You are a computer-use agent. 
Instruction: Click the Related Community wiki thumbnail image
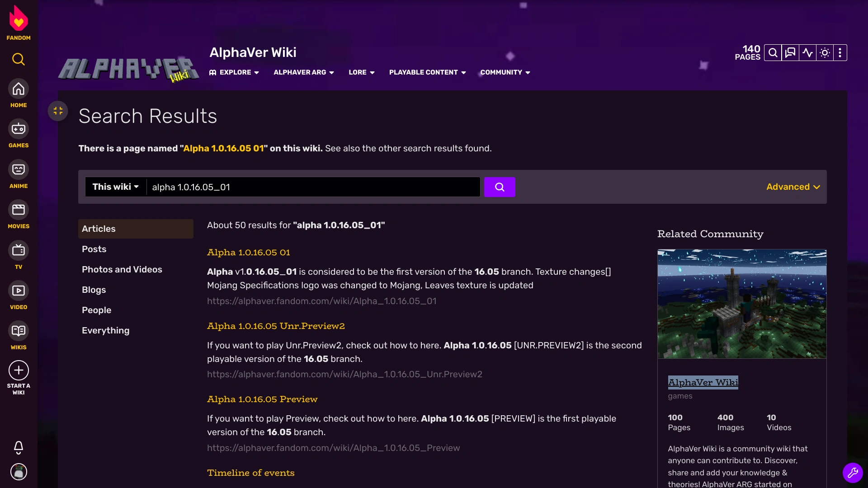point(741,304)
